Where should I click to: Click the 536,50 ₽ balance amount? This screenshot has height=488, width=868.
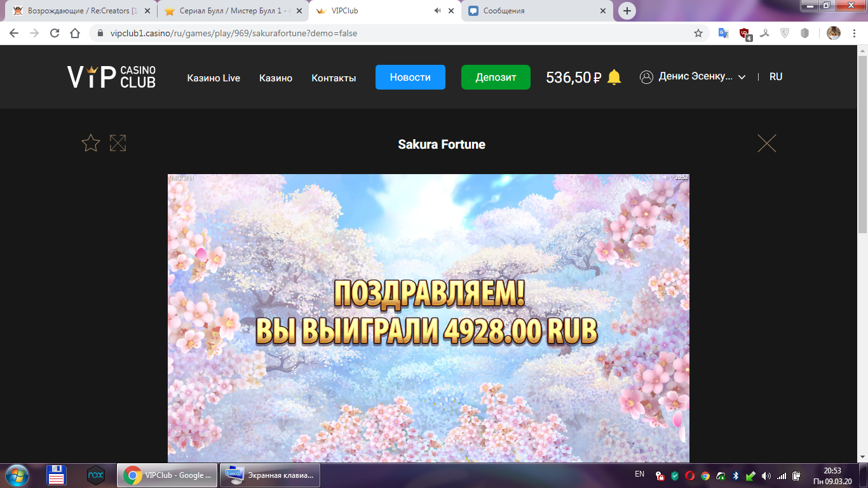(x=574, y=78)
